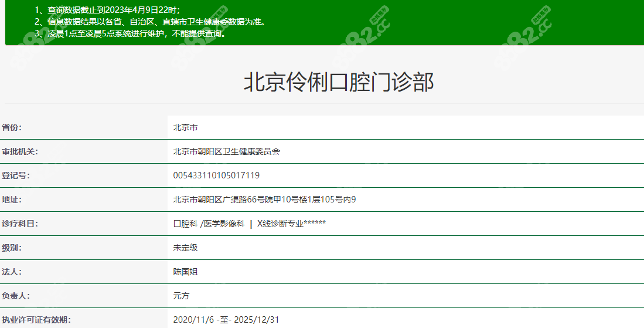Click the 负责人 label
644x328 pixels.
point(16,296)
